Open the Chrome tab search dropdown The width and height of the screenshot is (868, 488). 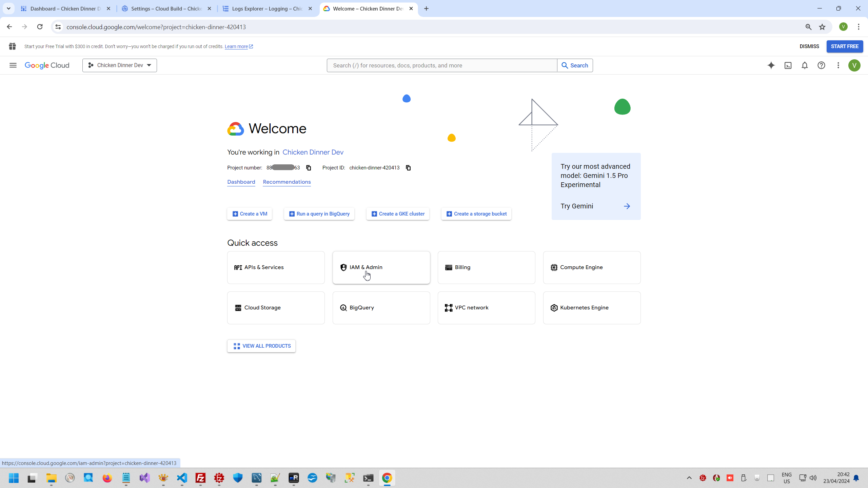pos(8,8)
